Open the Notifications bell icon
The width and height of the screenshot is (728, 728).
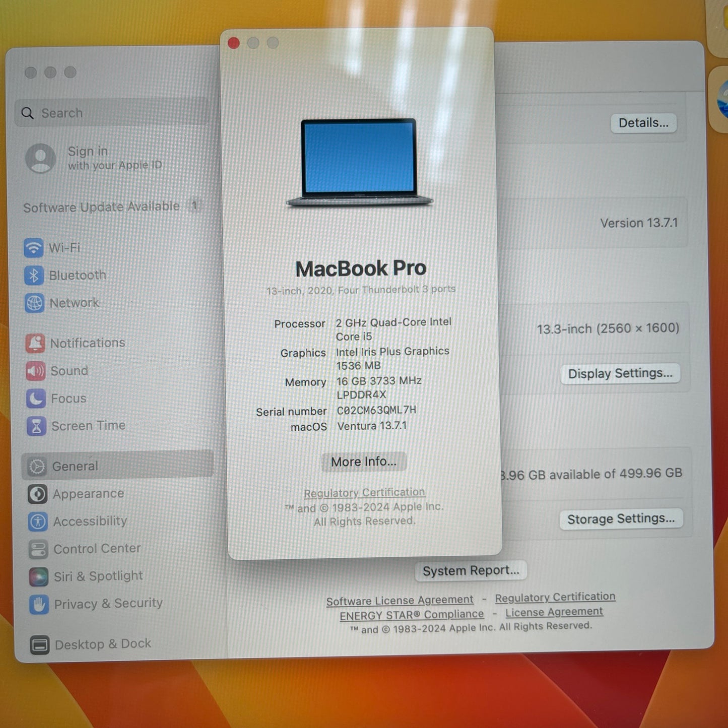35,343
